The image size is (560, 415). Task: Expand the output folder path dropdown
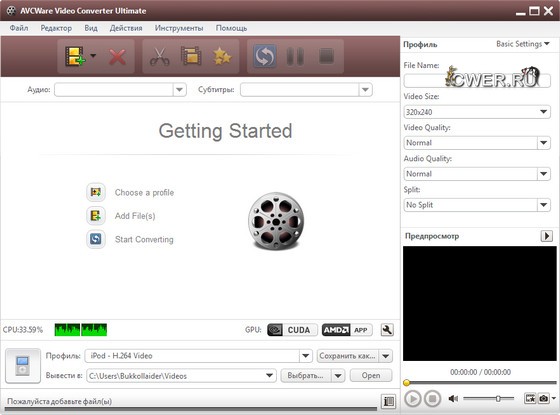pos(270,375)
